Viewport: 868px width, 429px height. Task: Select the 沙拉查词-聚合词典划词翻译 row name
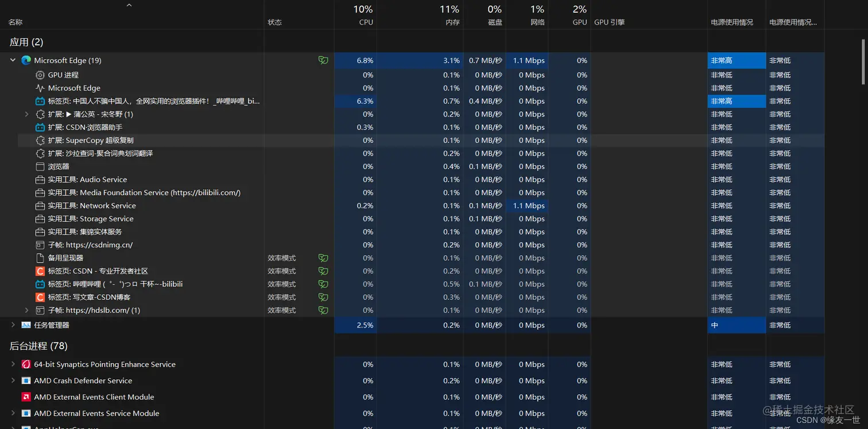click(100, 154)
